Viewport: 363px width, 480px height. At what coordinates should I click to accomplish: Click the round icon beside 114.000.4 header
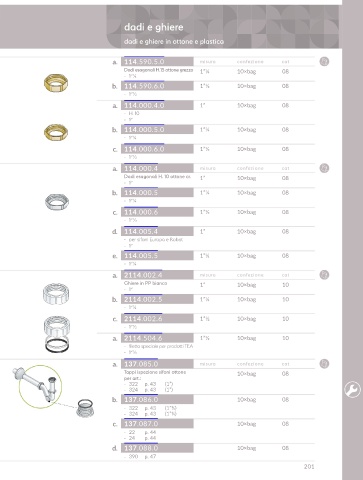click(324, 168)
